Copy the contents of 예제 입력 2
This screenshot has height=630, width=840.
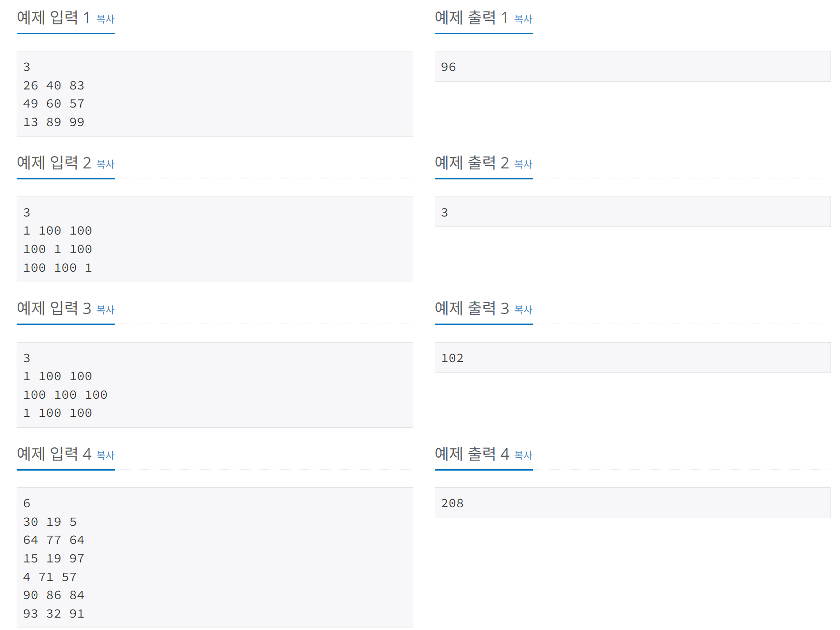105,165
